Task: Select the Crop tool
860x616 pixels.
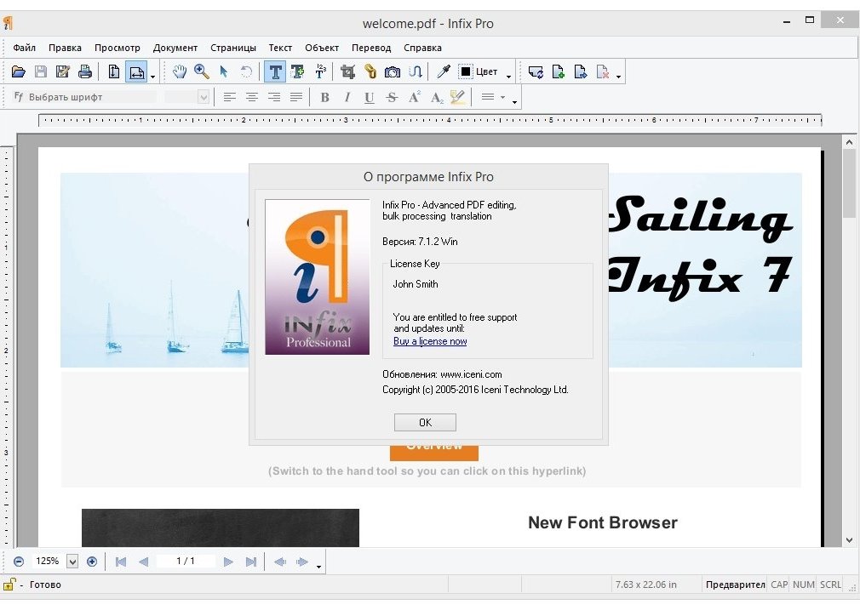Action: point(347,71)
